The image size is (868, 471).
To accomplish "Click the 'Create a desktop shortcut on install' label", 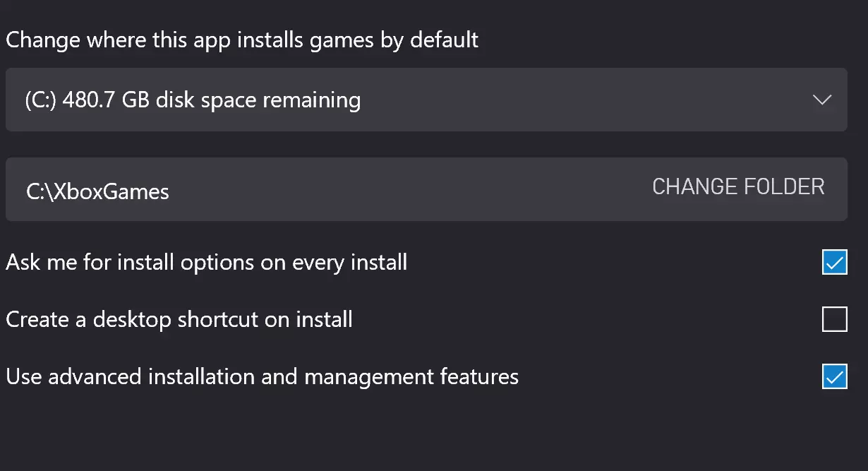I will click(x=179, y=320).
